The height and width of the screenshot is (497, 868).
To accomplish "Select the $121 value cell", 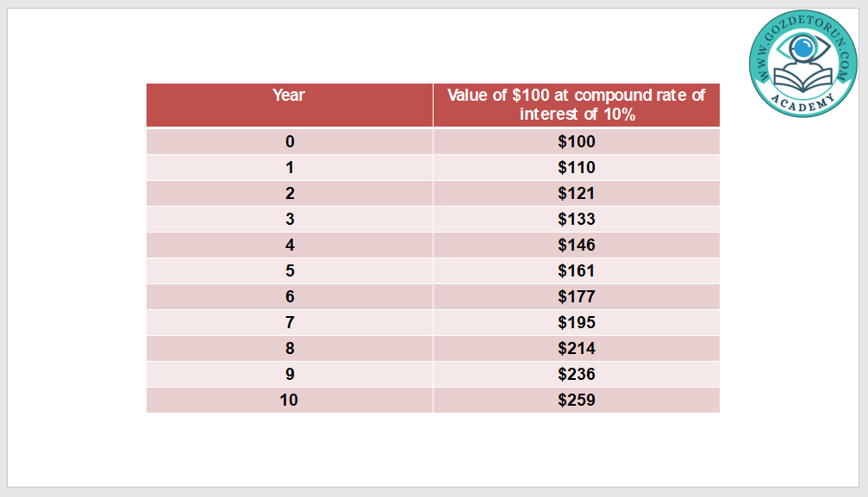I will coord(576,193).
